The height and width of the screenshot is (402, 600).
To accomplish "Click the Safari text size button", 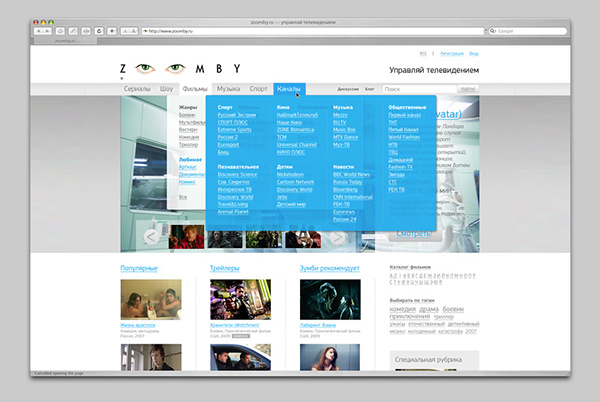I will pos(129,31).
